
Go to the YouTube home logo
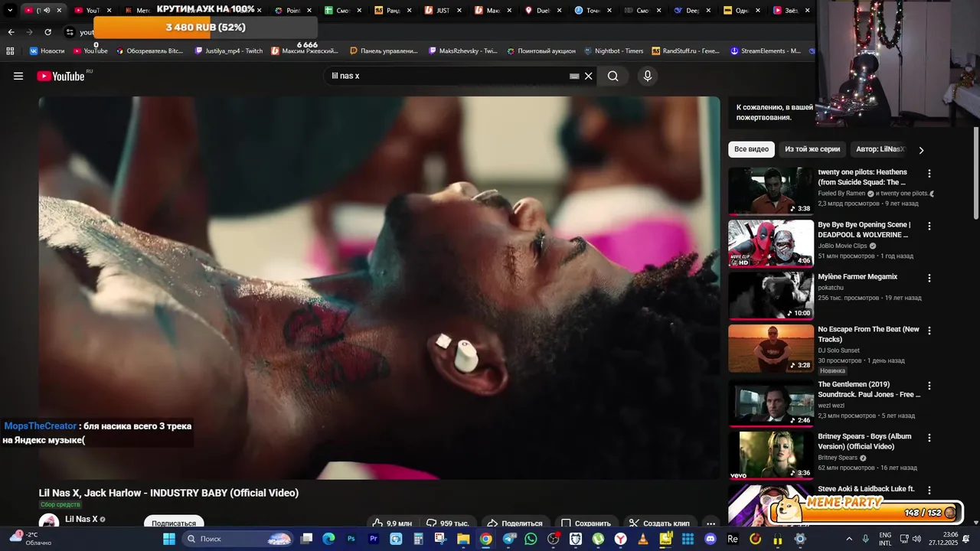pyautogui.click(x=61, y=76)
